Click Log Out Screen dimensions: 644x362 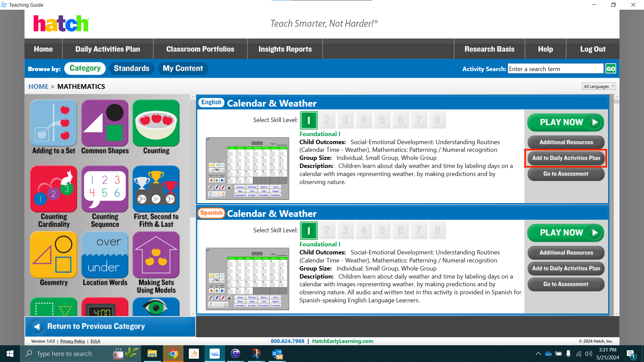[593, 49]
